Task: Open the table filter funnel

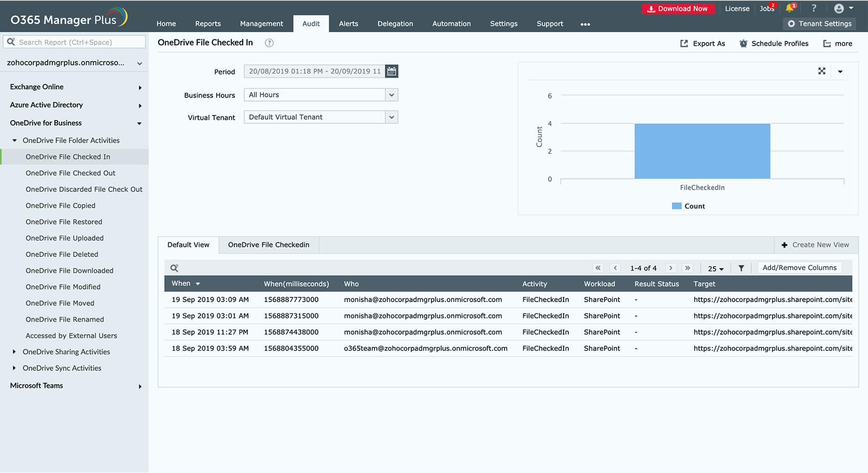Action: point(741,268)
